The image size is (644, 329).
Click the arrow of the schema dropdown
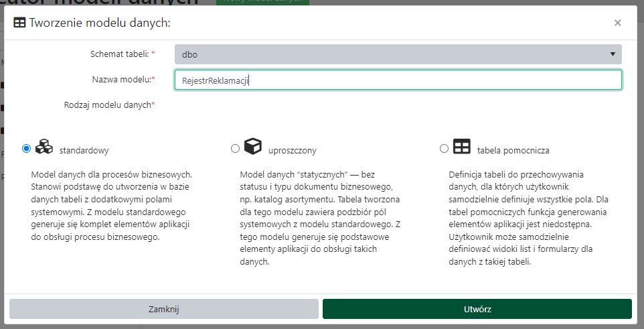(612, 54)
